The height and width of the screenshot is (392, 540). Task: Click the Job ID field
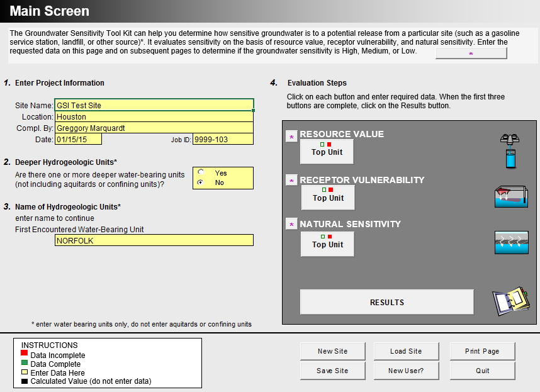click(222, 140)
